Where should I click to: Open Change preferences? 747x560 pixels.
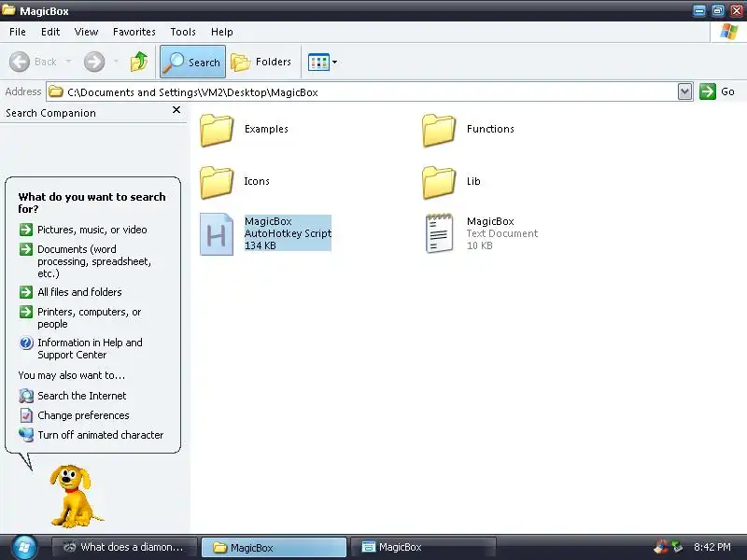[83, 415]
